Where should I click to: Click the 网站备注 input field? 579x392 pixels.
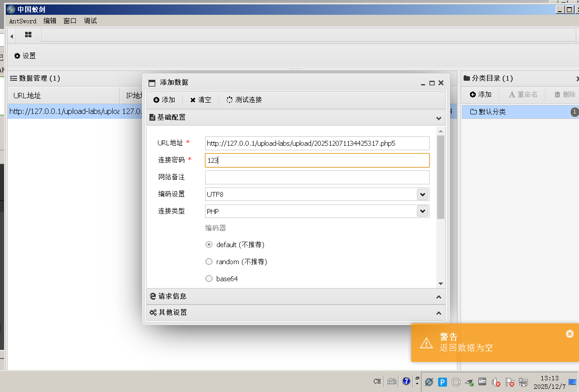pyautogui.click(x=317, y=177)
